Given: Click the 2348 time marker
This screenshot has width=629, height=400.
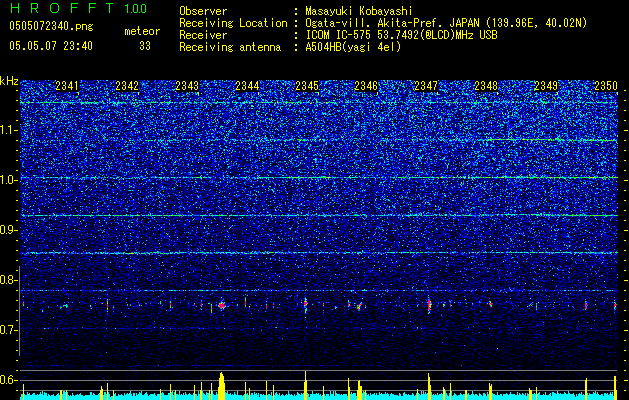Looking at the screenshot, I should pos(486,86).
